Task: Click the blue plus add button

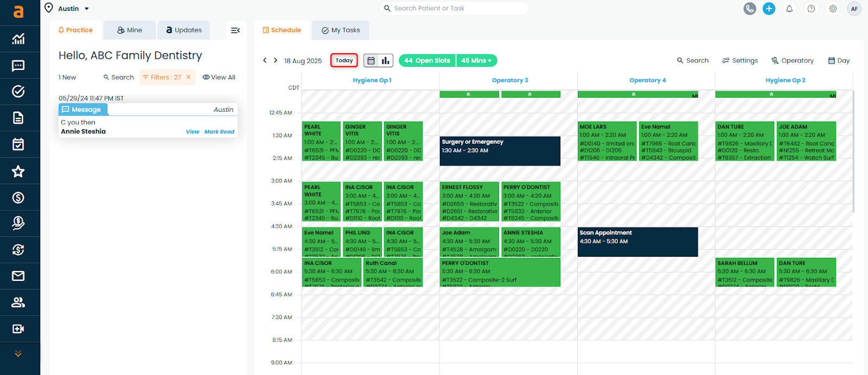Action: point(769,9)
